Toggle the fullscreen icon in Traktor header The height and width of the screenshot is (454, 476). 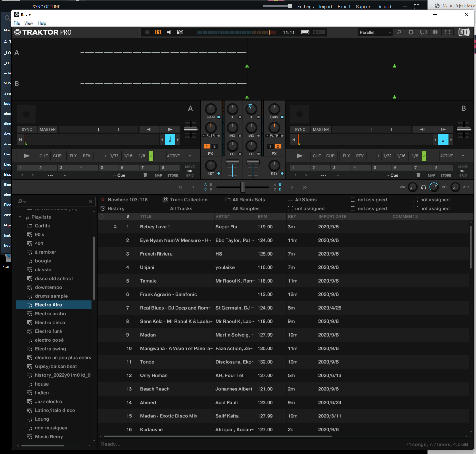pos(447,32)
